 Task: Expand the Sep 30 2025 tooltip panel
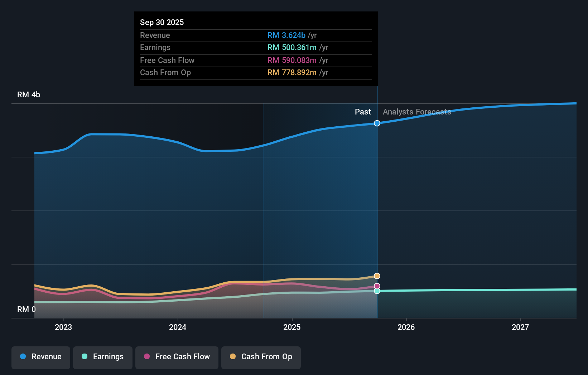256,48
